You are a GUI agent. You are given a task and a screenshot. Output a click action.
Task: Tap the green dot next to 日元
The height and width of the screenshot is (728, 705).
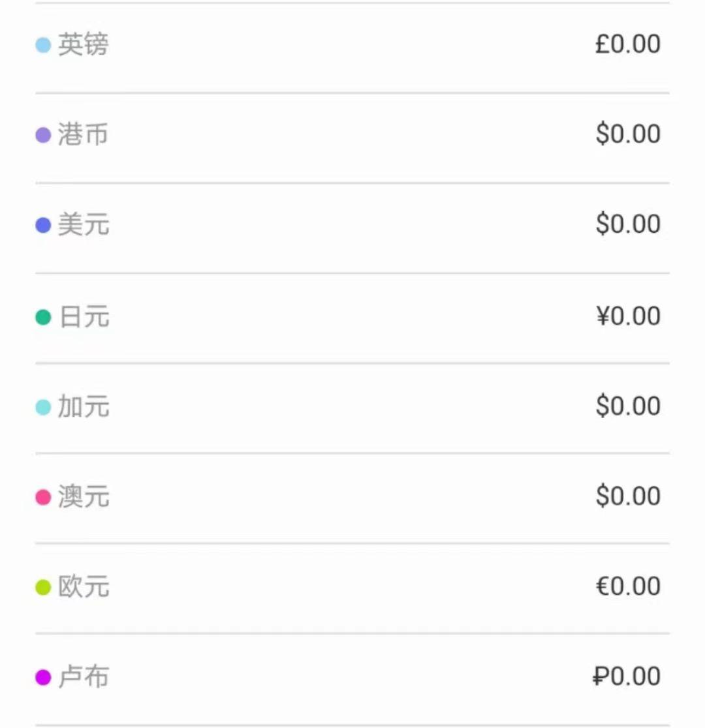[43, 318]
